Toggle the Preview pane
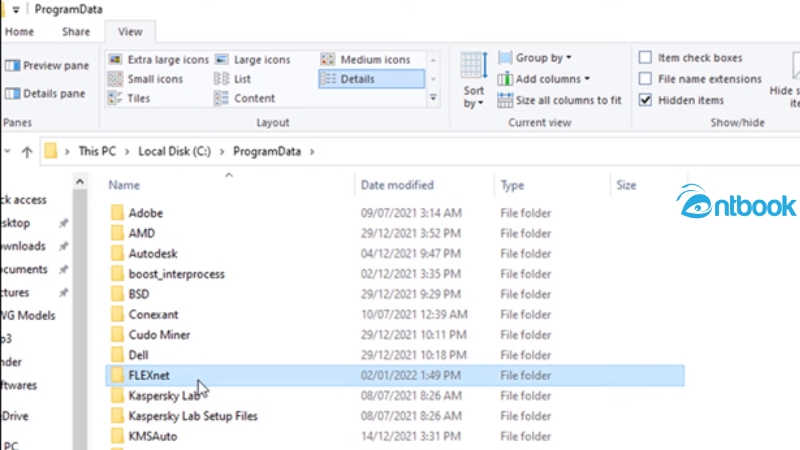Viewport: 800px width, 450px height. click(x=46, y=66)
